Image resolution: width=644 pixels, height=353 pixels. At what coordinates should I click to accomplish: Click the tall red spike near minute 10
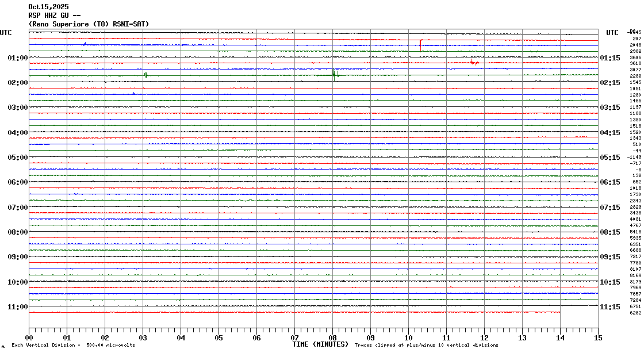click(x=421, y=44)
